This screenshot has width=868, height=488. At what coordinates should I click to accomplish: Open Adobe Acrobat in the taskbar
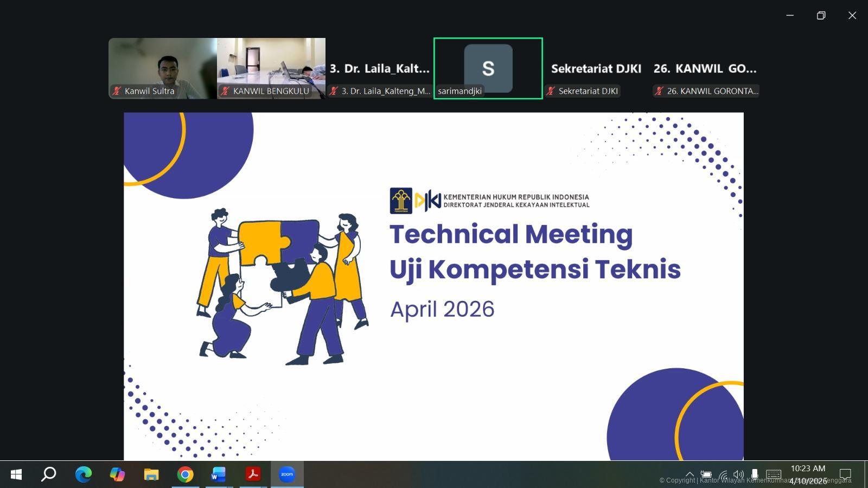pyautogui.click(x=253, y=474)
